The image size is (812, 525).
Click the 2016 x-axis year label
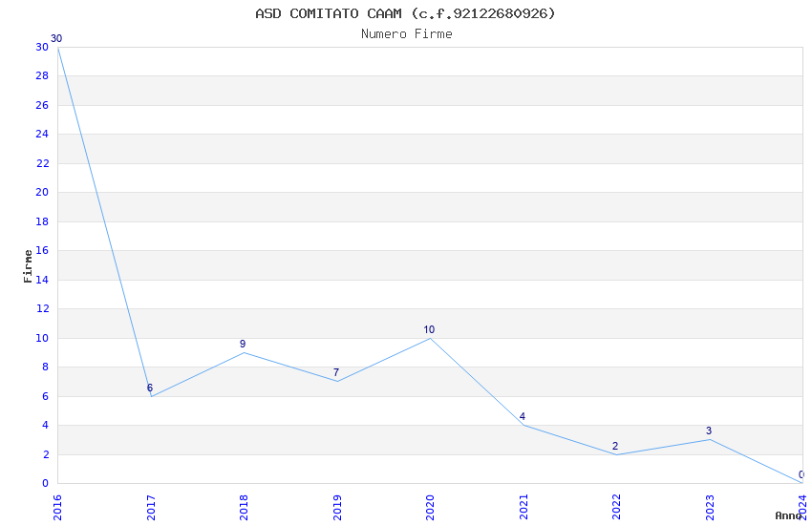pos(57,508)
